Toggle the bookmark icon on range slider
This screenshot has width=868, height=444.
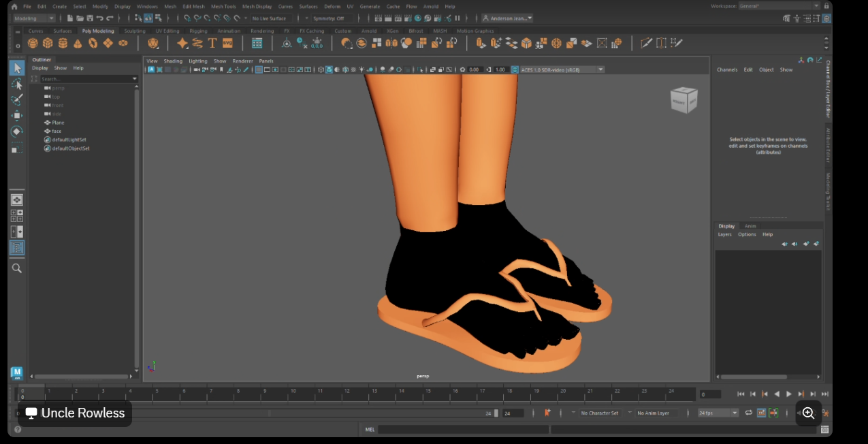pos(547,413)
